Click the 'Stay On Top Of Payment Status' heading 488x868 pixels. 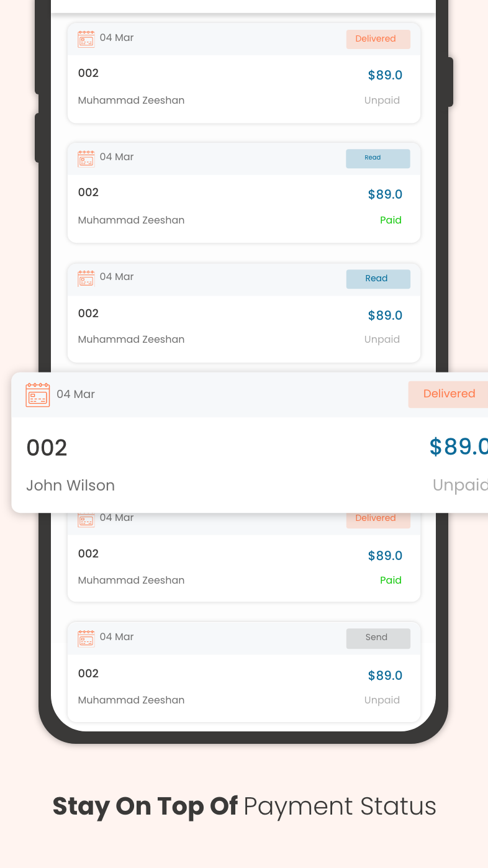(244, 807)
